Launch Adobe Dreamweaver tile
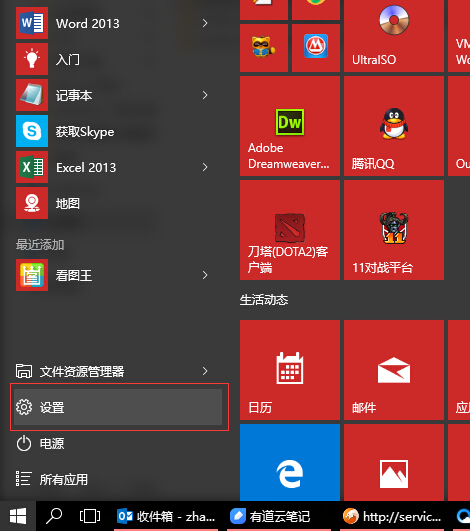Screen dimensions: 470x531 (290, 126)
